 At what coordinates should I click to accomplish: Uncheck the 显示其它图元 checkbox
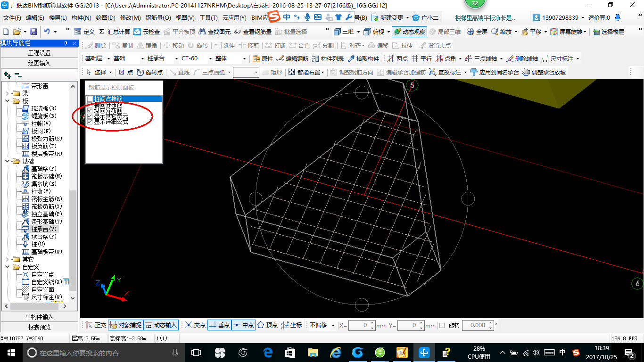(x=90, y=116)
